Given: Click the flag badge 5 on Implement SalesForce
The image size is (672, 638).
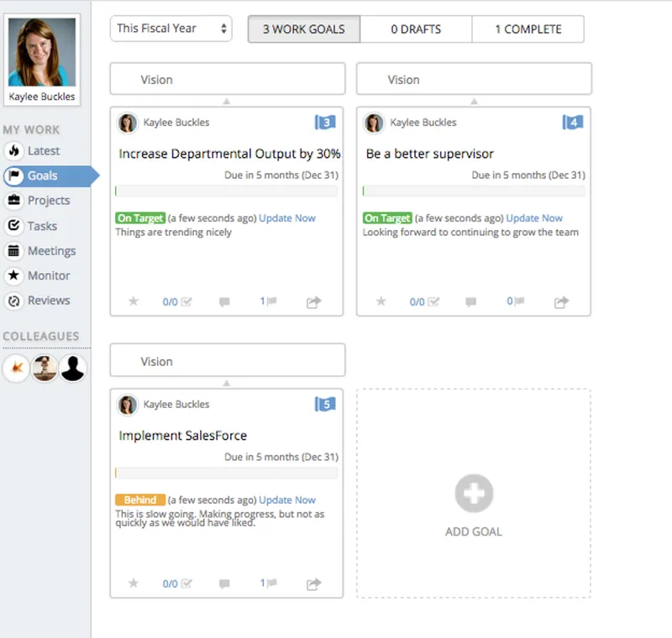Looking at the screenshot, I should point(325,404).
